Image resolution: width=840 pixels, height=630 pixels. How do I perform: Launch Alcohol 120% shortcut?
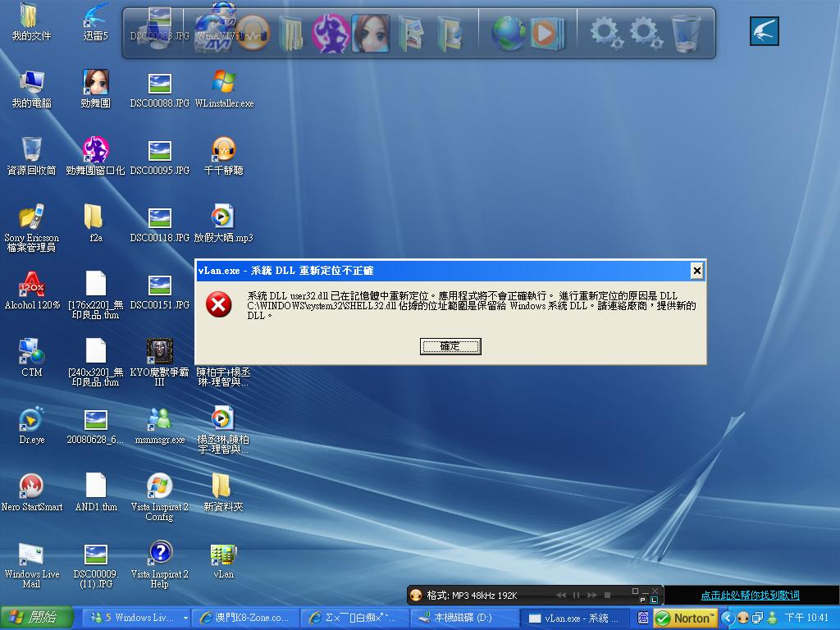click(x=31, y=291)
